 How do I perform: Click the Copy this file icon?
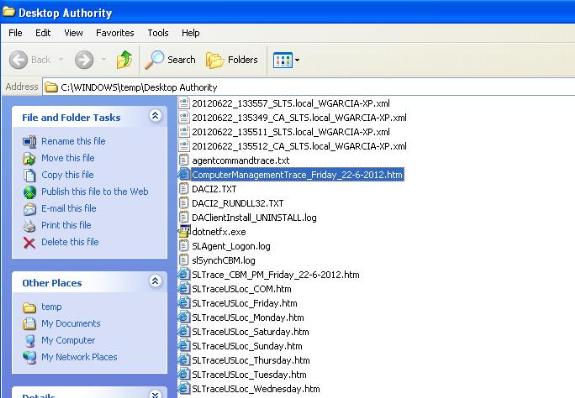[29, 175]
